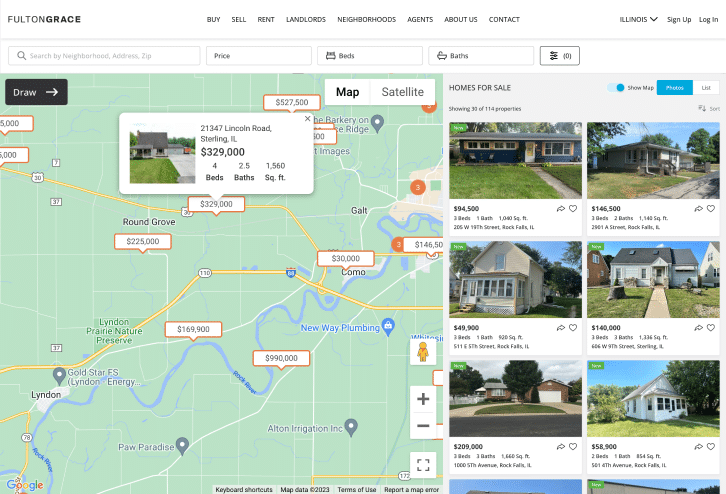Go to ABOUT US
The image size is (726, 494).
click(461, 19)
